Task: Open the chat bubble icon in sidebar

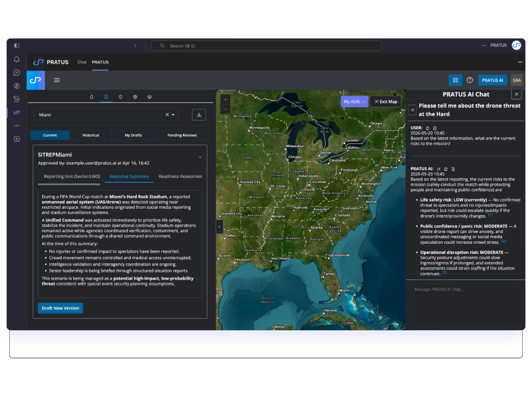Action: tap(16, 73)
